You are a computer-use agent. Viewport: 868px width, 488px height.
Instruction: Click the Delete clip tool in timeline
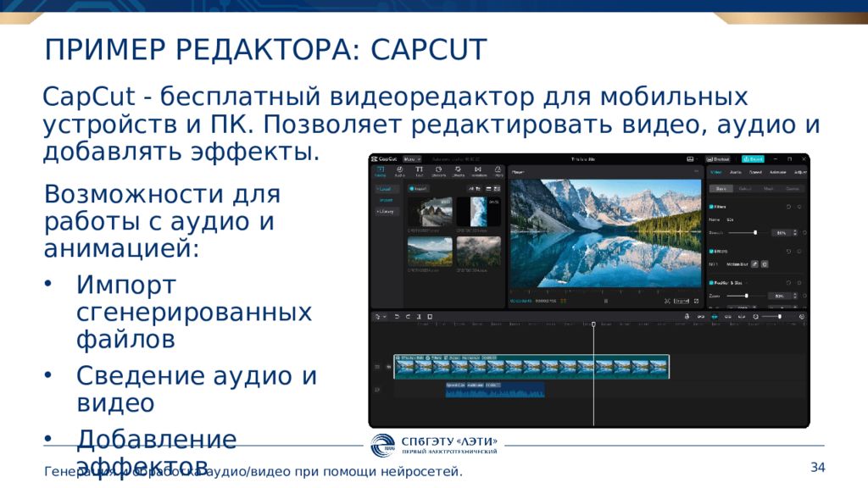[430, 317]
